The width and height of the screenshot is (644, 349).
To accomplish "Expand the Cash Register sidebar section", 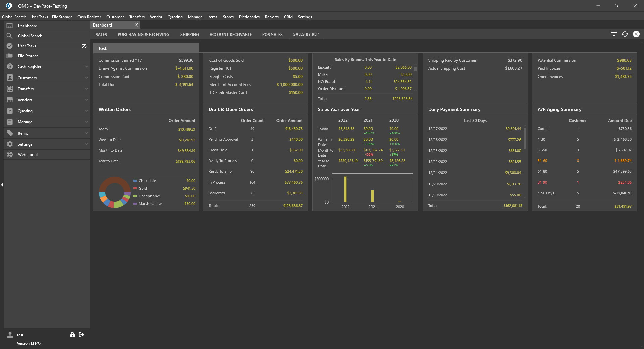I will coord(86,67).
